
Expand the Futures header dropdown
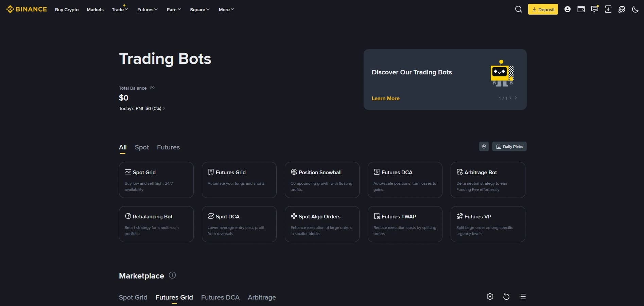147,10
